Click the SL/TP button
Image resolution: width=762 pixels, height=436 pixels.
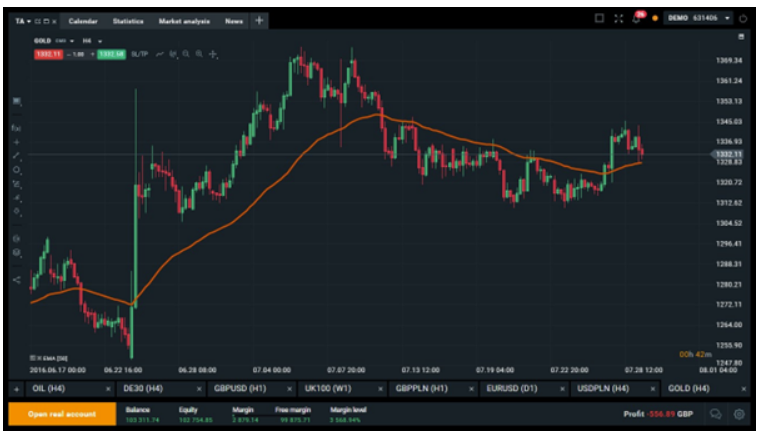click(139, 54)
